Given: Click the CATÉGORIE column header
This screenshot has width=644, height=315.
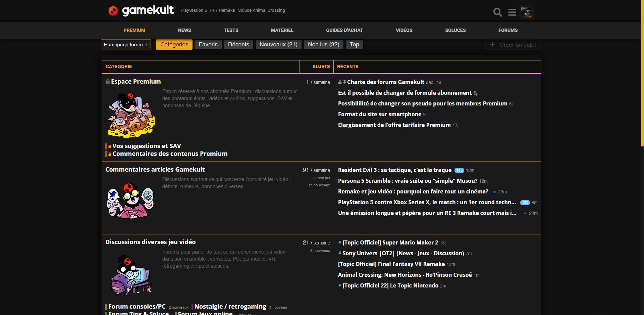Looking at the screenshot, I should click(119, 66).
